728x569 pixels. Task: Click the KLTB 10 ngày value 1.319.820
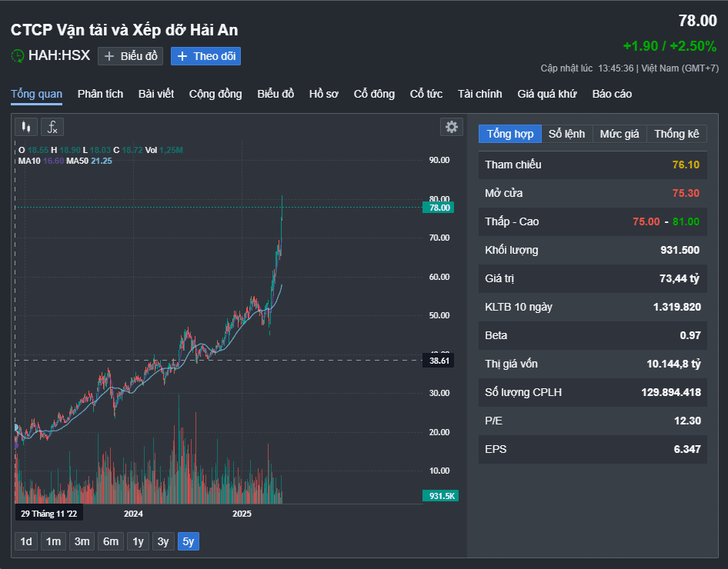click(676, 307)
